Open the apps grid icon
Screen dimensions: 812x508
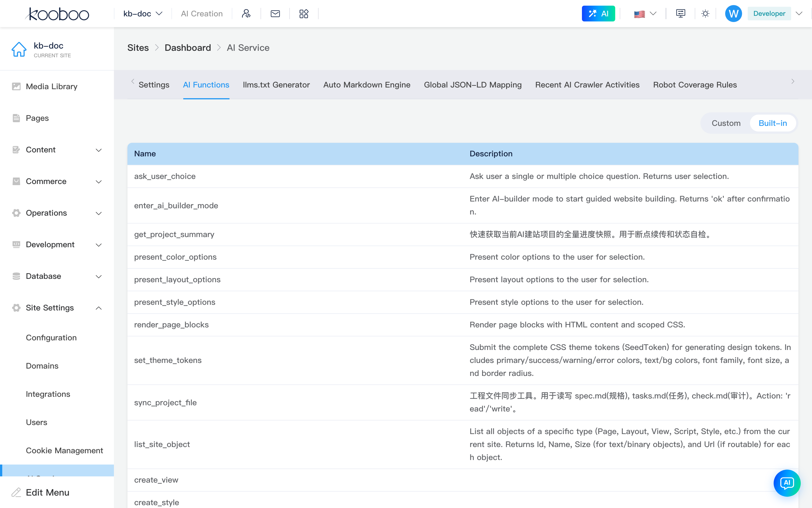pos(304,14)
